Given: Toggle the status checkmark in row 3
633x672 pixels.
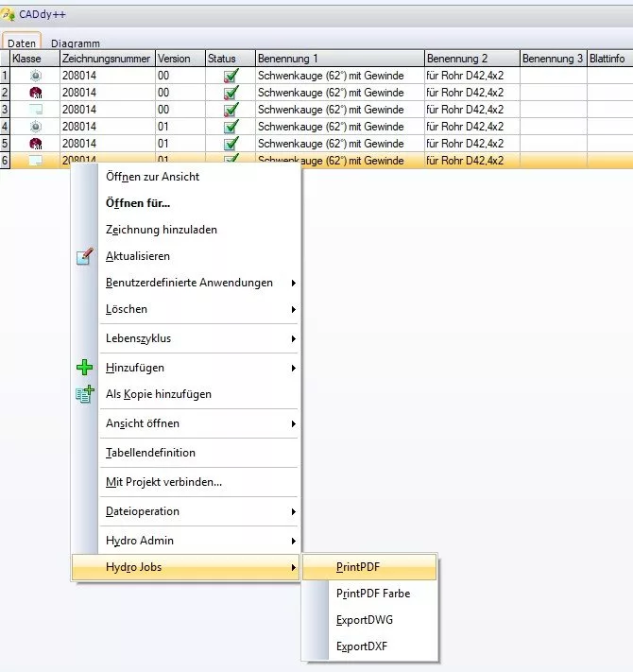Looking at the screenshot, I should pos(231,110).
